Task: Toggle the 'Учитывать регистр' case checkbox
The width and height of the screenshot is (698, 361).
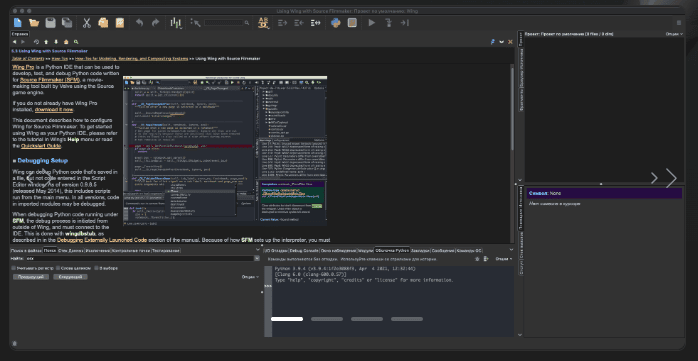Action: 13,268
